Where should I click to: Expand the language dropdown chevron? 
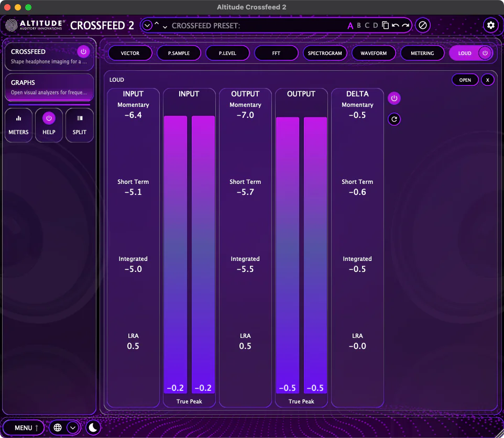click(x=73, y=428)
